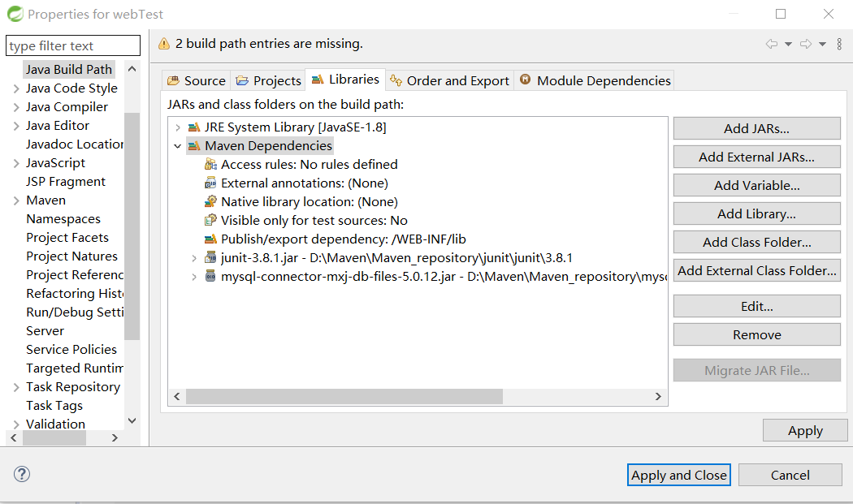
Task: Click the forward navigation arrow icon
Action: point(806,44)
